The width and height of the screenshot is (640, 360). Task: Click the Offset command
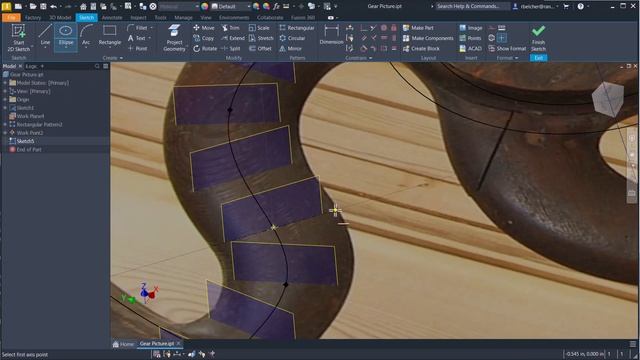260,48
